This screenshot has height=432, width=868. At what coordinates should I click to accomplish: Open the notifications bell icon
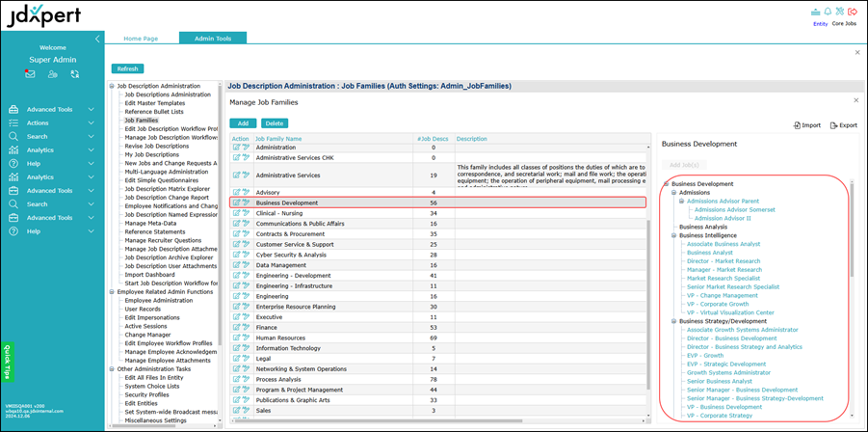coord(827,12)
